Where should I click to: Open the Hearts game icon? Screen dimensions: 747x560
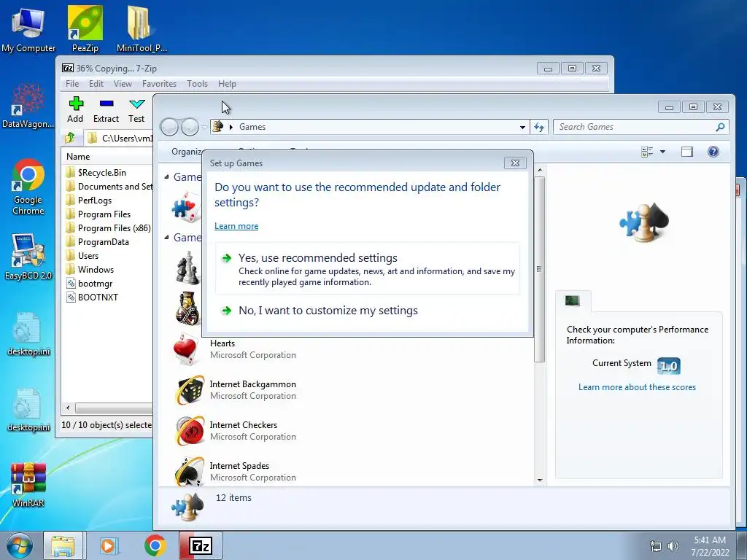pos(187,349)
